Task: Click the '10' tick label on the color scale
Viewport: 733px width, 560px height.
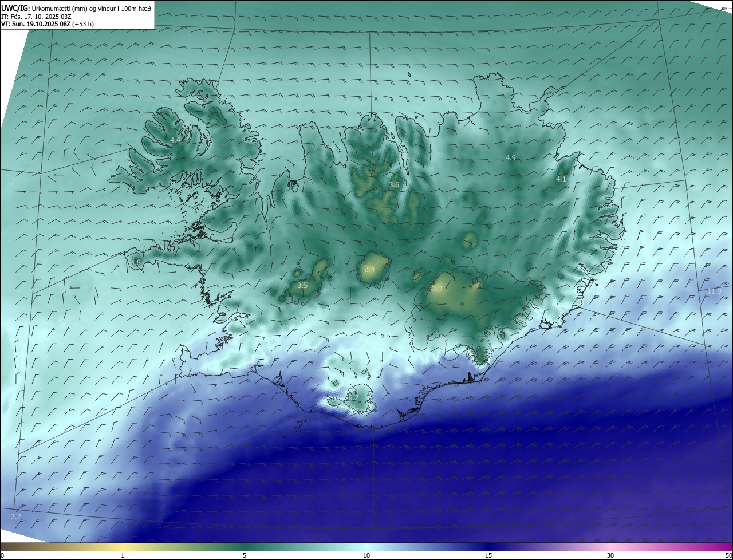Action: 366,555
